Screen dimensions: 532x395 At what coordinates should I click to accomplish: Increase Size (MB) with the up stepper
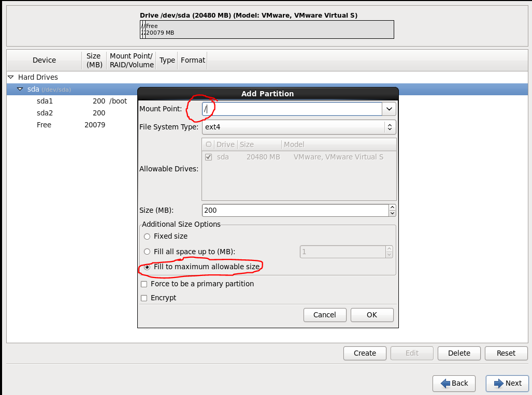[393, 207]
